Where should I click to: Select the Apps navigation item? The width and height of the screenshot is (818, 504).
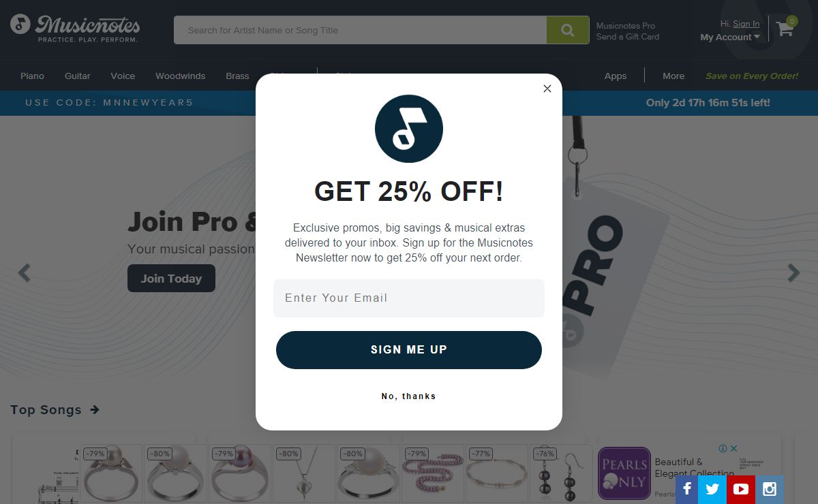[615, 76]
